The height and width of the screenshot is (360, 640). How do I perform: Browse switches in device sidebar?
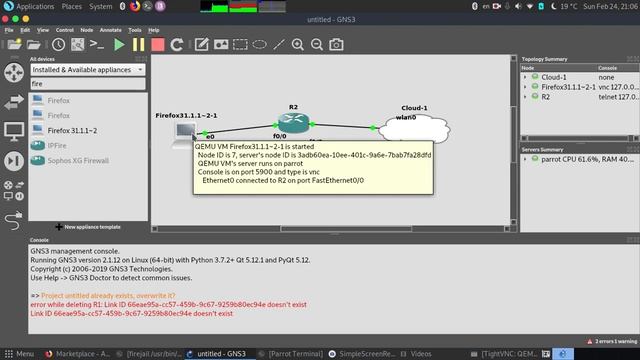(x=14, y=102)
